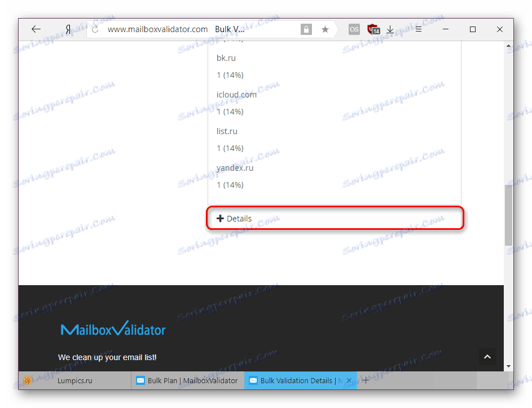Viewport: 532px width, 408px height.
Task: Switch to the Bulk Plan MailboxValidator tab
Action: (186, 380)
